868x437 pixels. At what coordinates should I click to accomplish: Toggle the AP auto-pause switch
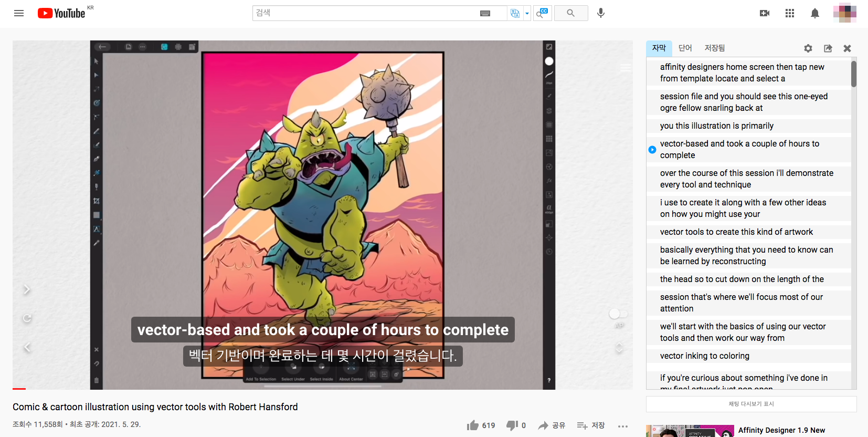[618, 314]
